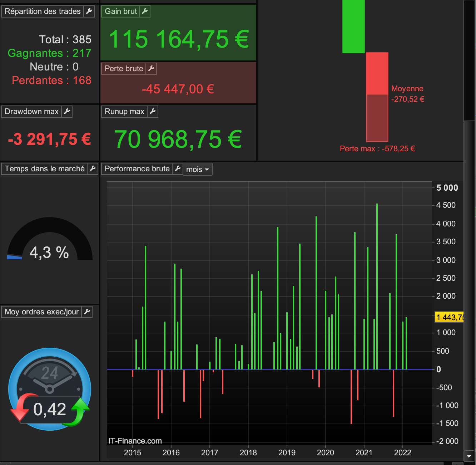Image resolution: width=476 pixels, height=465 pixels.
Task: Click the Perte brute panel title
Action: [x=124, y=69]
